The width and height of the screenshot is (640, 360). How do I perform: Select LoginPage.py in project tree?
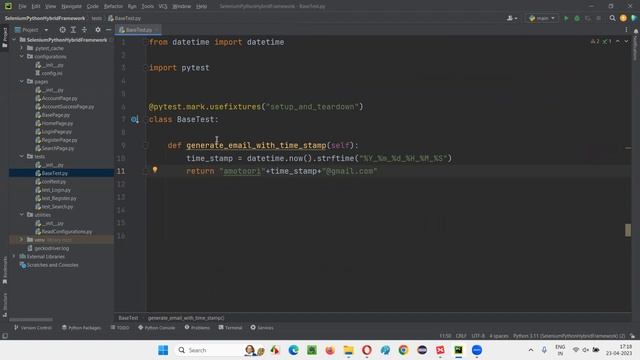coord(53,131)
